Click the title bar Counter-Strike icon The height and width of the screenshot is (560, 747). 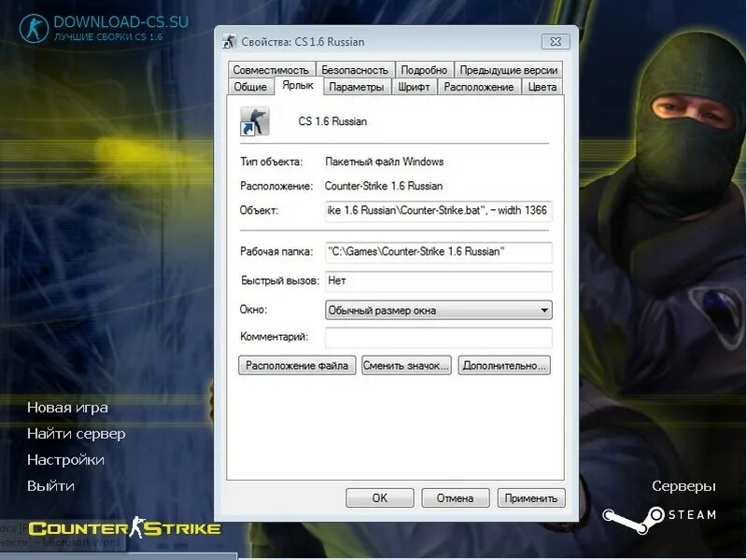[x=229, y=41]
